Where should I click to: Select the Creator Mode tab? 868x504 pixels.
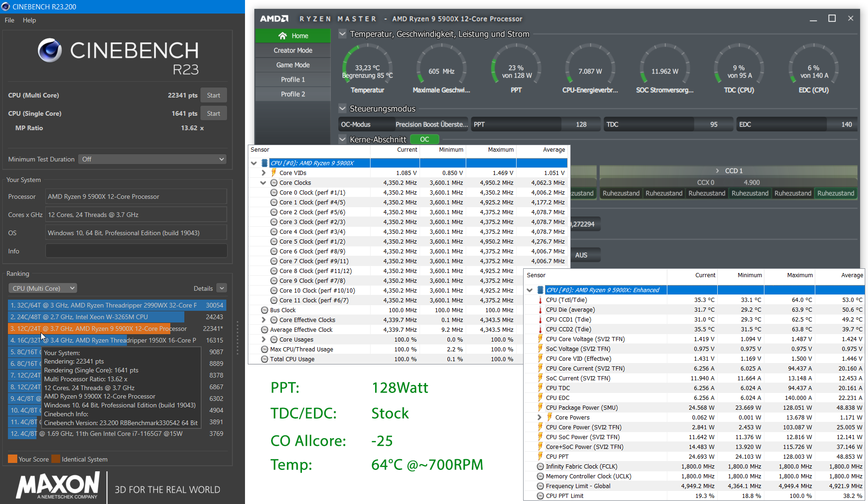pos(293,50)
